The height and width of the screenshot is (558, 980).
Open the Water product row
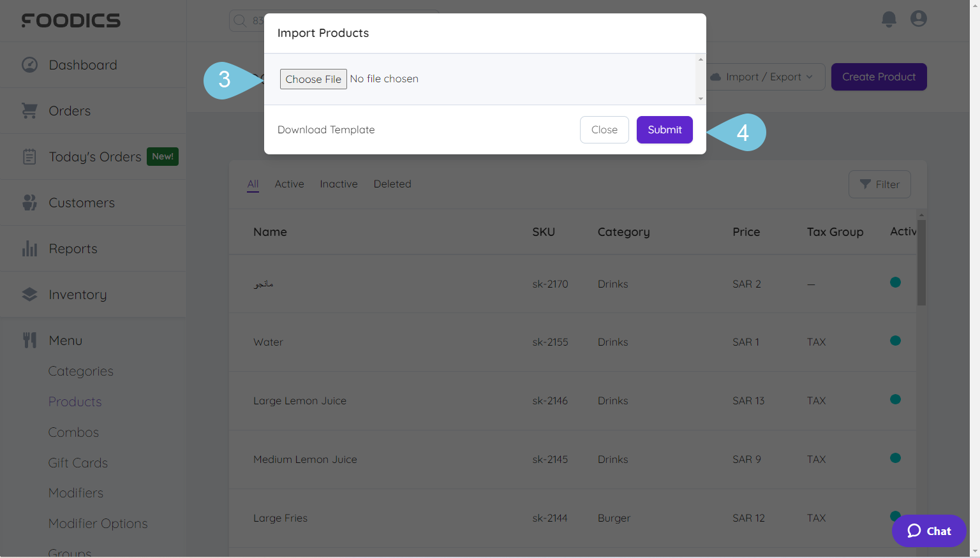pyautogui.click(x=572, y=342)
